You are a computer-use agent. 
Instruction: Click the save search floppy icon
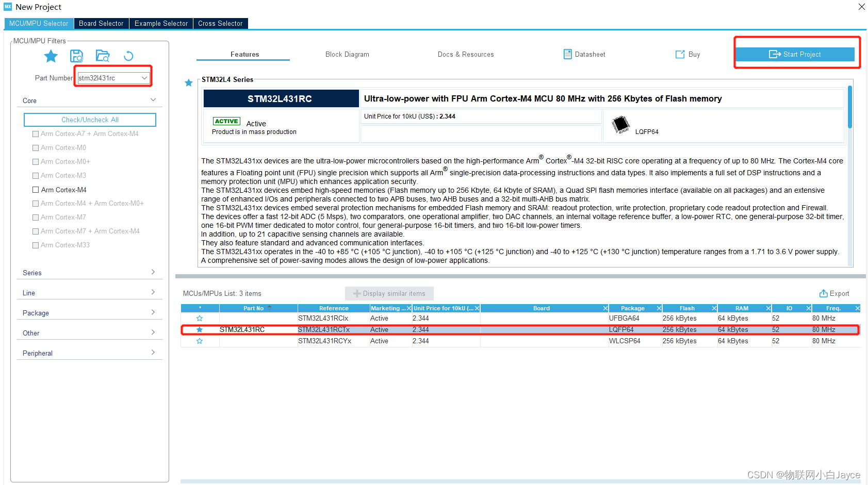(x=77, y=56)
